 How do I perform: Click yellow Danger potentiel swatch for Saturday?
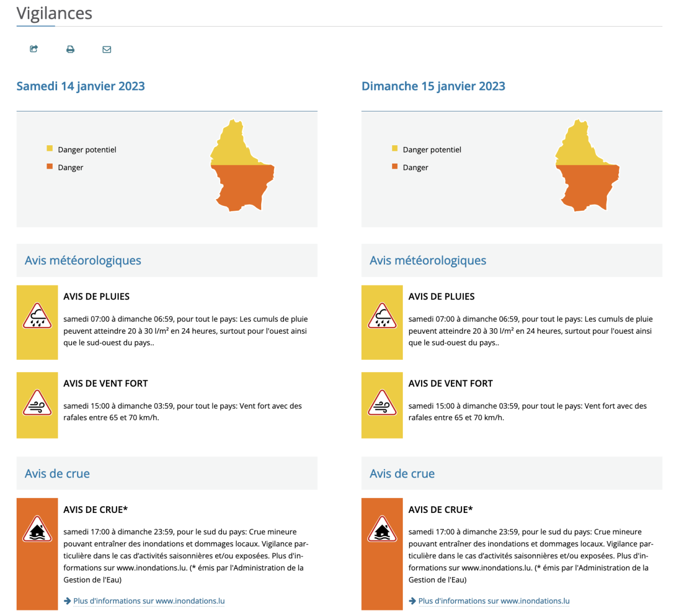click(50, 149)
